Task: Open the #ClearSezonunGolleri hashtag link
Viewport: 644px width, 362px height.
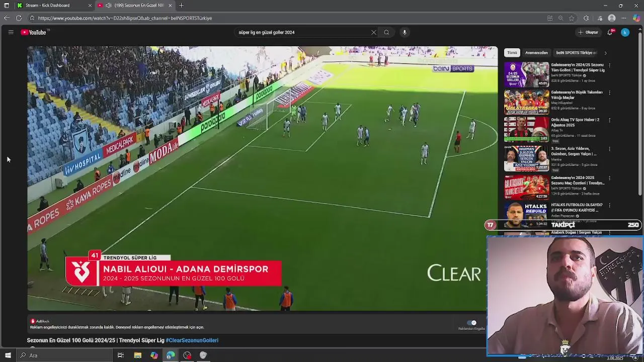Action: [192, 340]
